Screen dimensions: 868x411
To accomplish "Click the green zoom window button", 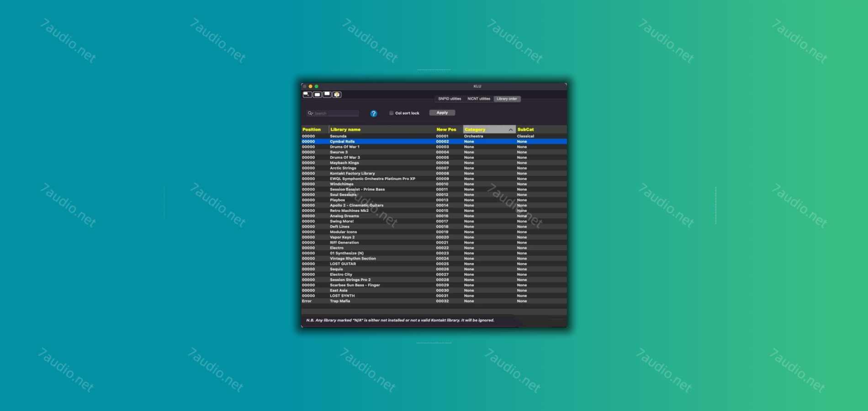I will coord(317,86).
